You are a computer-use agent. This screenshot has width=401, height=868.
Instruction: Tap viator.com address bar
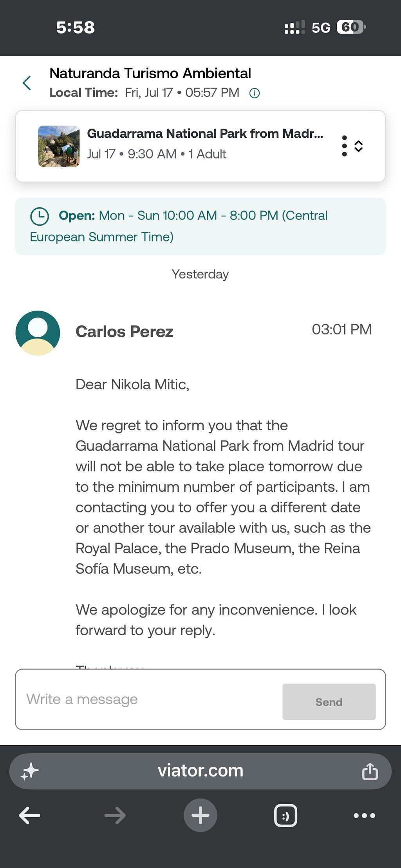[x=200, y=771]
